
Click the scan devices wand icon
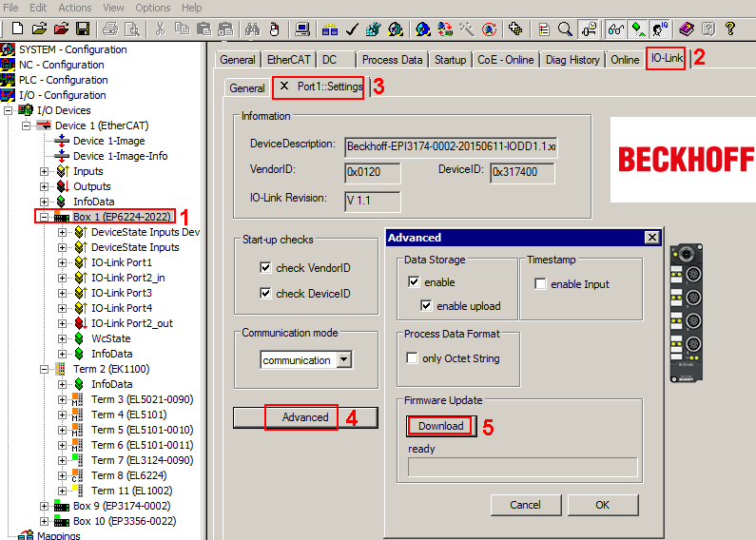pos(466,29)
